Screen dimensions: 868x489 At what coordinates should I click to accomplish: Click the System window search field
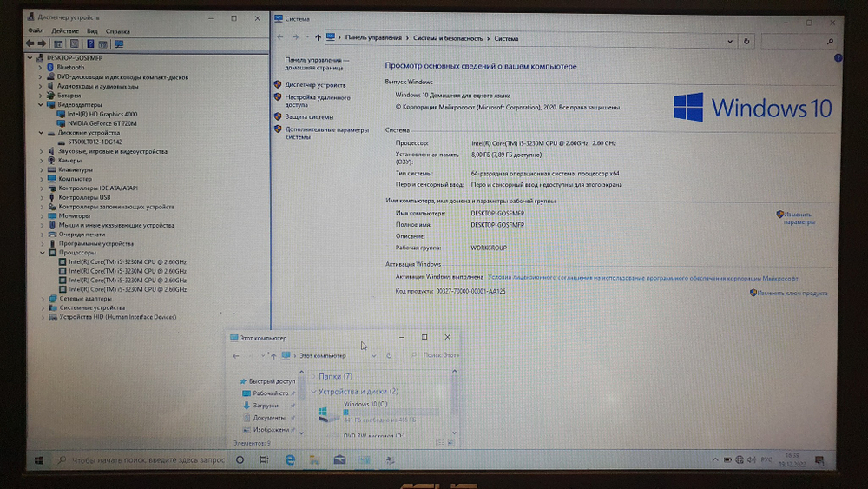(x=798, y=41)
